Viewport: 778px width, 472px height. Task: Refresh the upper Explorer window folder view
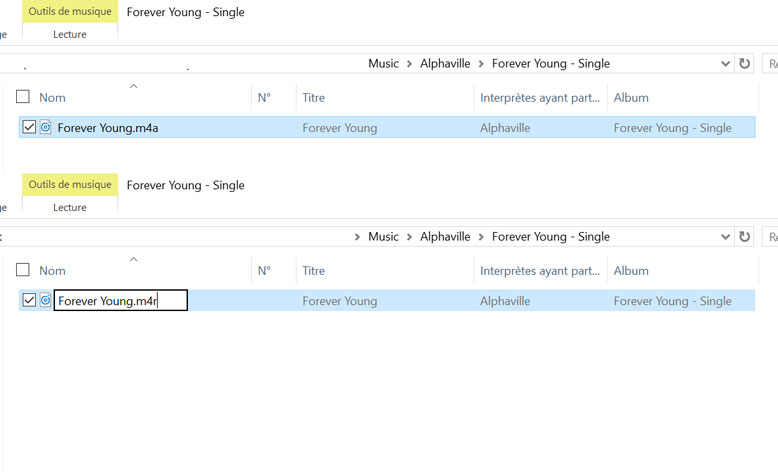pos(744,64)
